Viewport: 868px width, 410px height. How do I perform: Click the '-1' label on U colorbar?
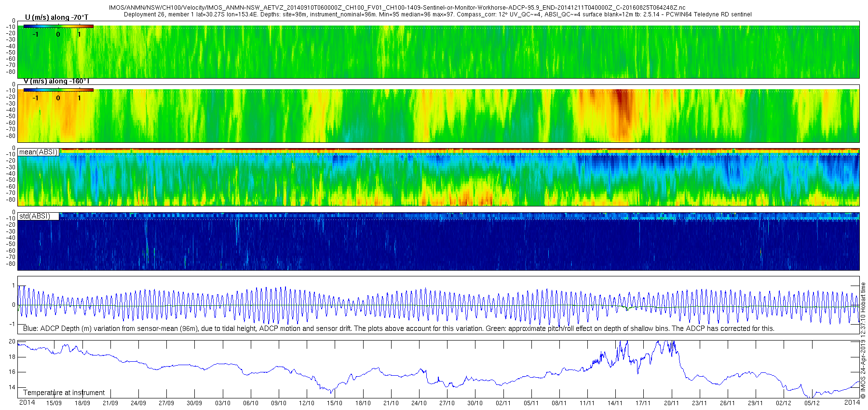[x=36, y=34]
